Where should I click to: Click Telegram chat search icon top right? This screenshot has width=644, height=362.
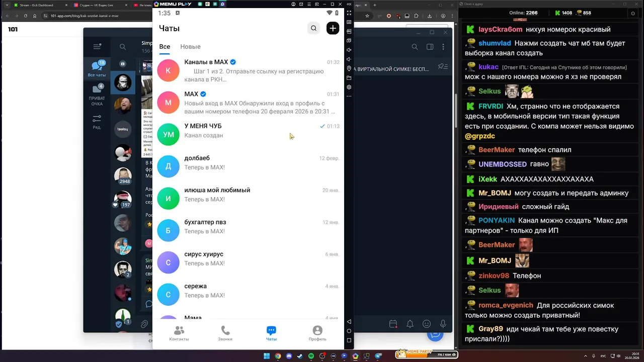(415, 47)
